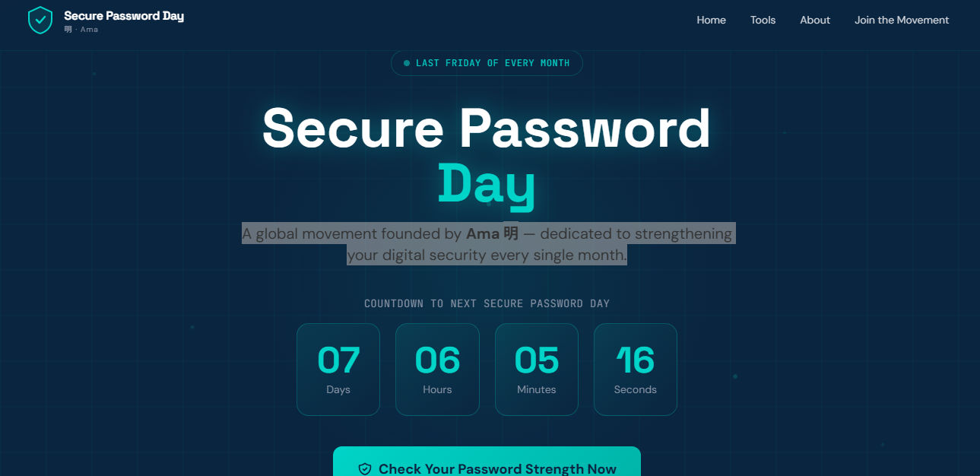Image resolution: width=980 pixels, height=476 pixels.
Task: Click the Join the Movement link
Action: (x=902, y=20)
